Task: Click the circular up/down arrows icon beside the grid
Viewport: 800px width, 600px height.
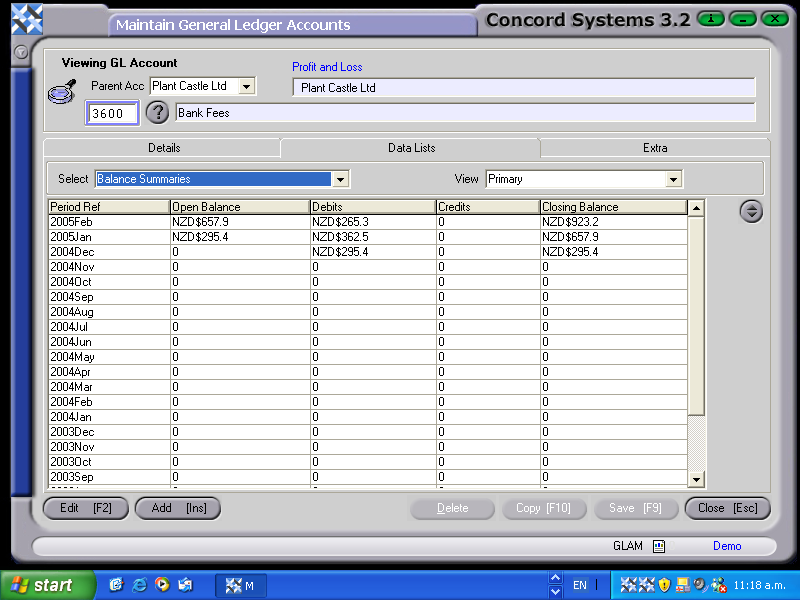Action: coord(751,211)
